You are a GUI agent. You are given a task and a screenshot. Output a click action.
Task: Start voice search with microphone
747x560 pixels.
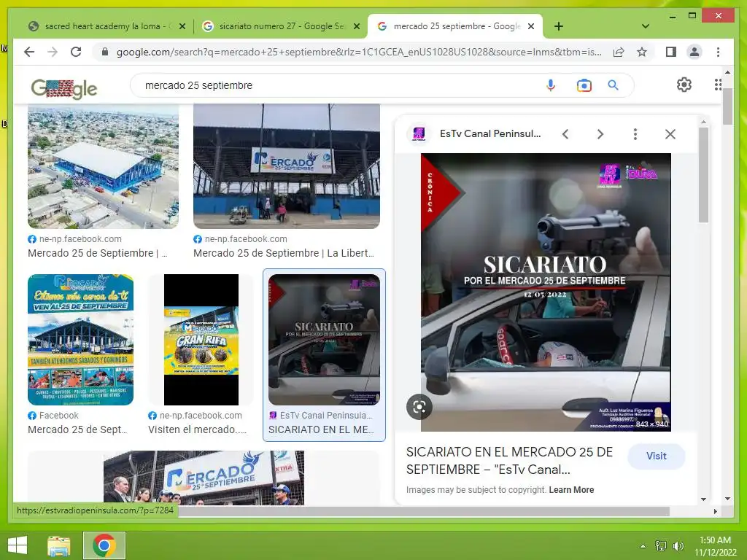(x=550, y=85)
